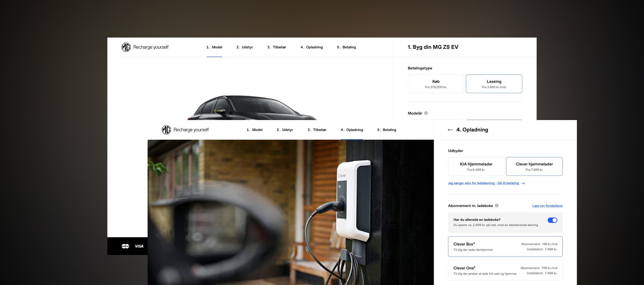The image size is (644, 285).
Task: Select the Clever One subscription card
Action: [505, 271]
